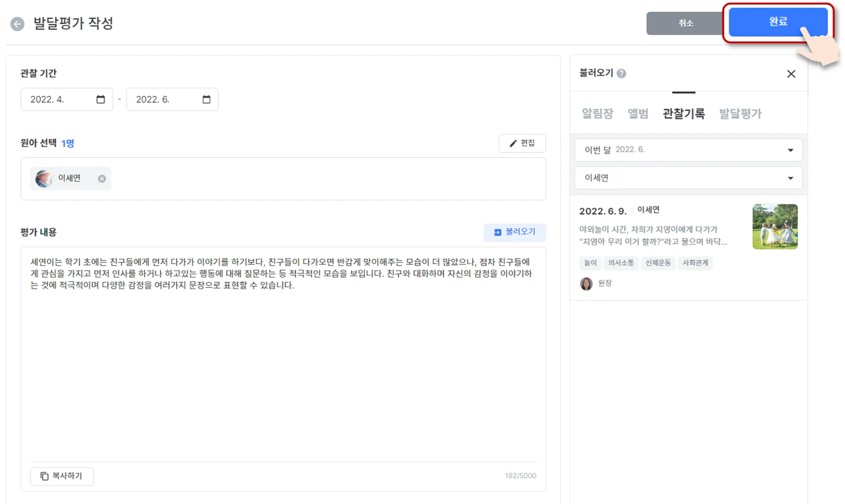Open the end date calendar picker icon
845x504 pixels.
coord(206,99)
